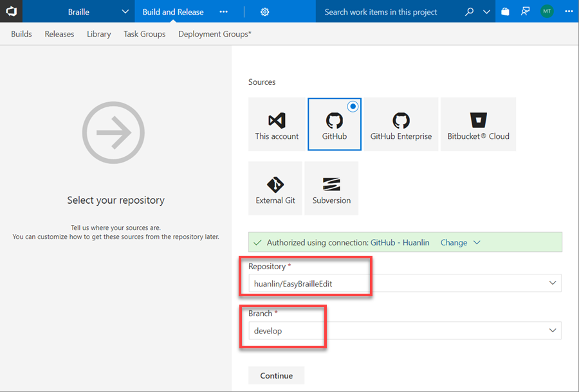The image size is (579, 392).
Task: Click the GitHub - Huanlin connection text
Action: (x=400, y=242)
